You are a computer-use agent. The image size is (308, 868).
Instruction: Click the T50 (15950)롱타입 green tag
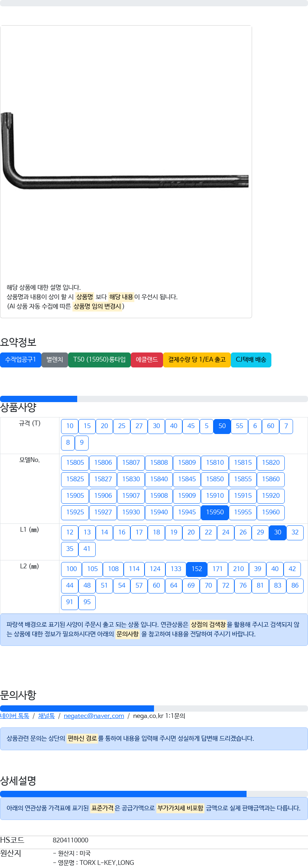(99, 360)
